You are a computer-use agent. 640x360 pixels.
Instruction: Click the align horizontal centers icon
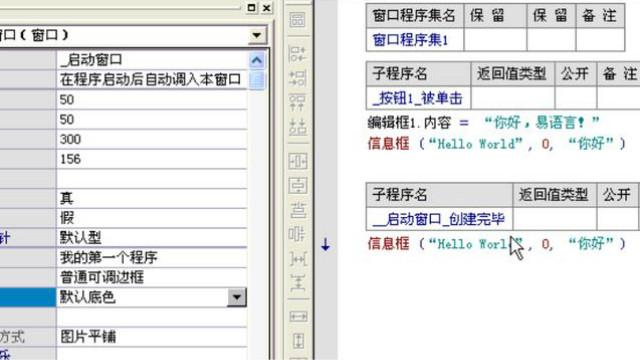(x=298, y=210)
